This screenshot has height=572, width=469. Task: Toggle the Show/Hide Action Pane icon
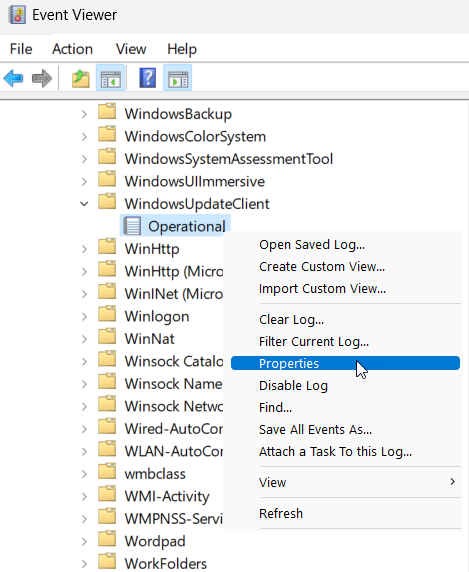click(x=178, y=78)
